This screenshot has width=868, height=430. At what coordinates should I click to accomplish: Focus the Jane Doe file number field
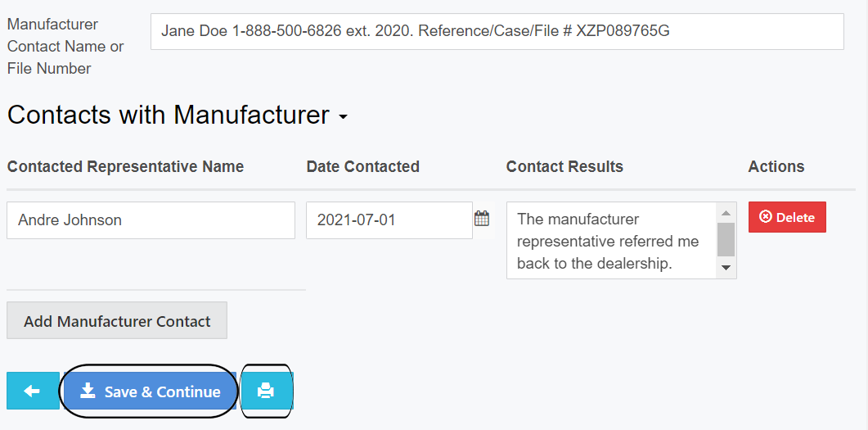point(497,31)
